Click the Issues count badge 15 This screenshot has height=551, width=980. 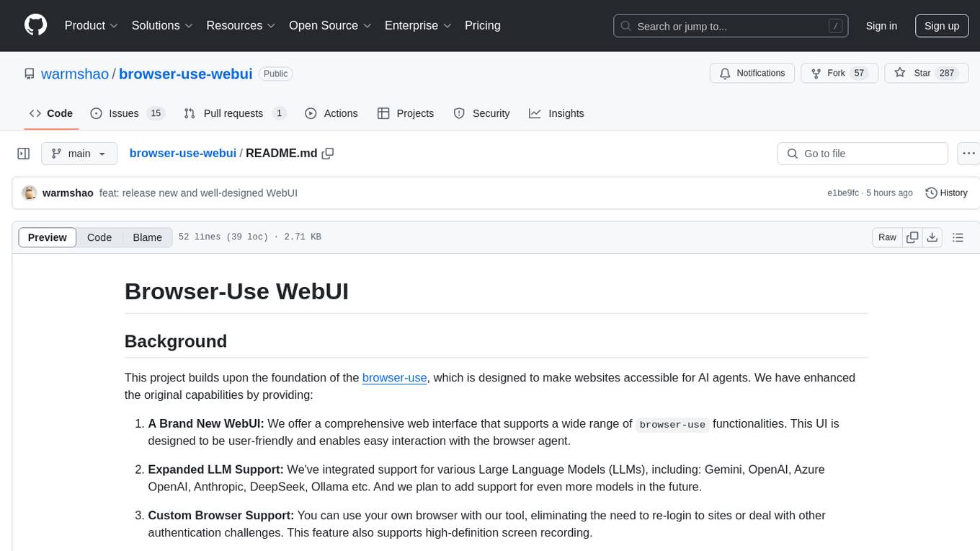(155, 113)
